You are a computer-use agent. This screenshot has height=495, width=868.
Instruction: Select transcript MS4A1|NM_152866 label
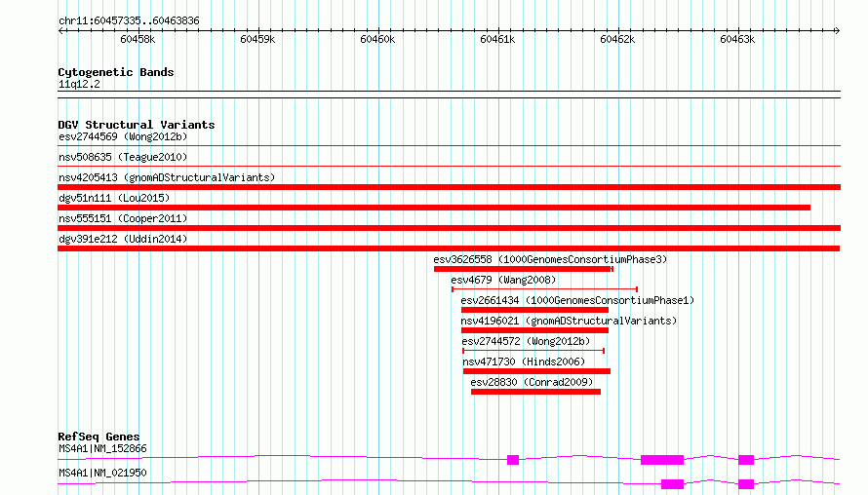[102, 448]
